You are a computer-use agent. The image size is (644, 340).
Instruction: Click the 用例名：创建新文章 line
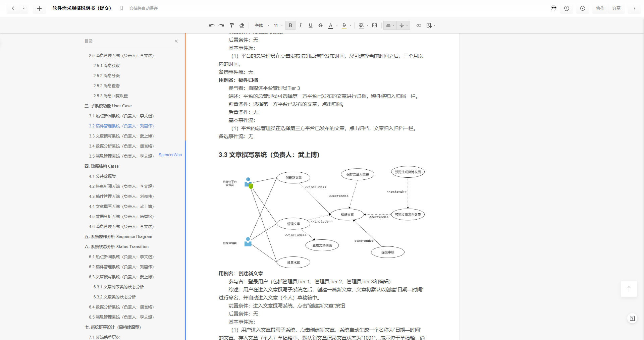point(241,274)
